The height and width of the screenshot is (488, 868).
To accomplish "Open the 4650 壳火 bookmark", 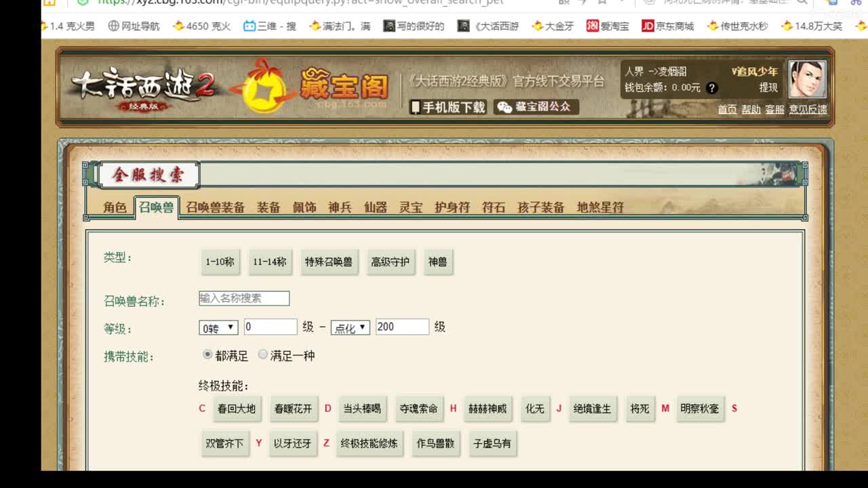I will point(201,26).
